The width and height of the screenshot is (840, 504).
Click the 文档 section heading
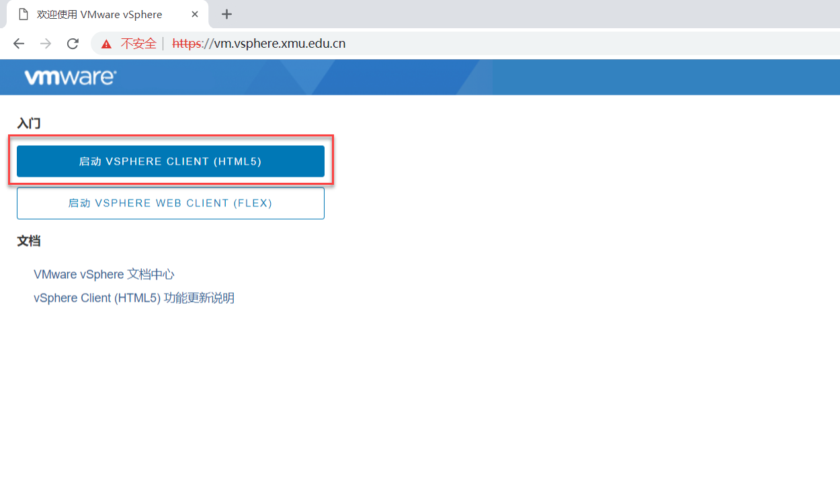click(x=29, y=241)
